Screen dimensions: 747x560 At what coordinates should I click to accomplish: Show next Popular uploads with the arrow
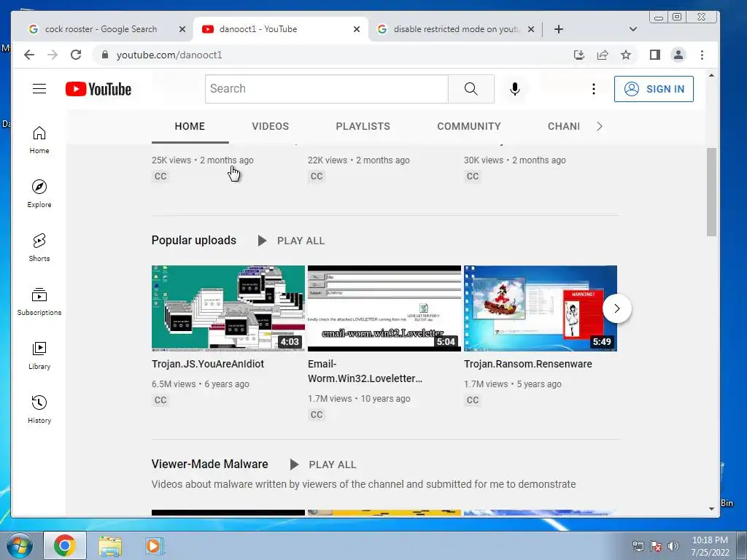coord(617,308)
